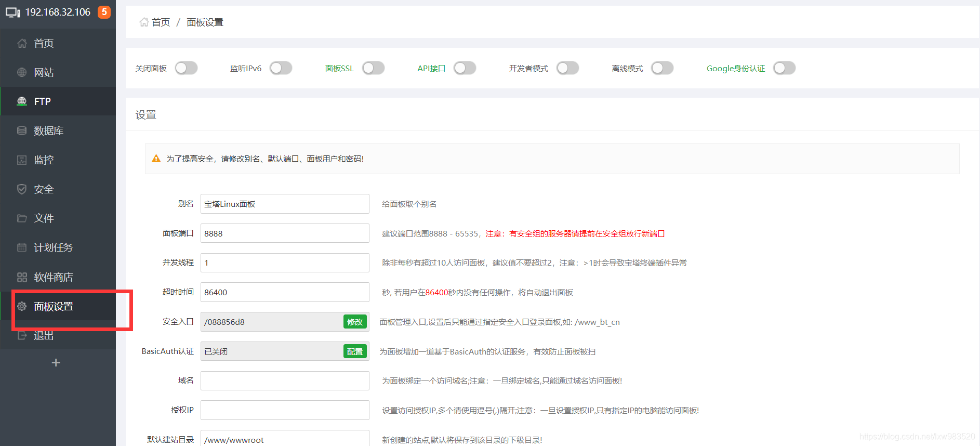Open 数据库 in the sidebar
Screen dimensions: 980x446
coord(58,130)
